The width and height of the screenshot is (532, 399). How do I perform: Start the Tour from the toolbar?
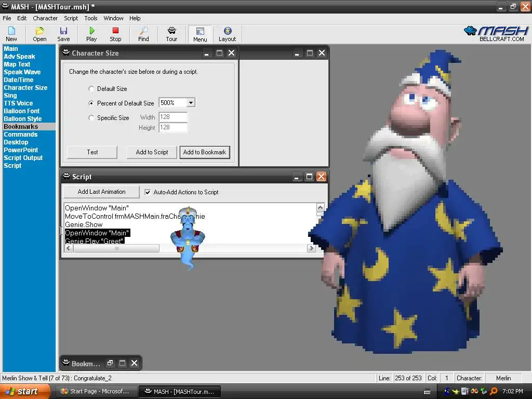tap(171, 34)
